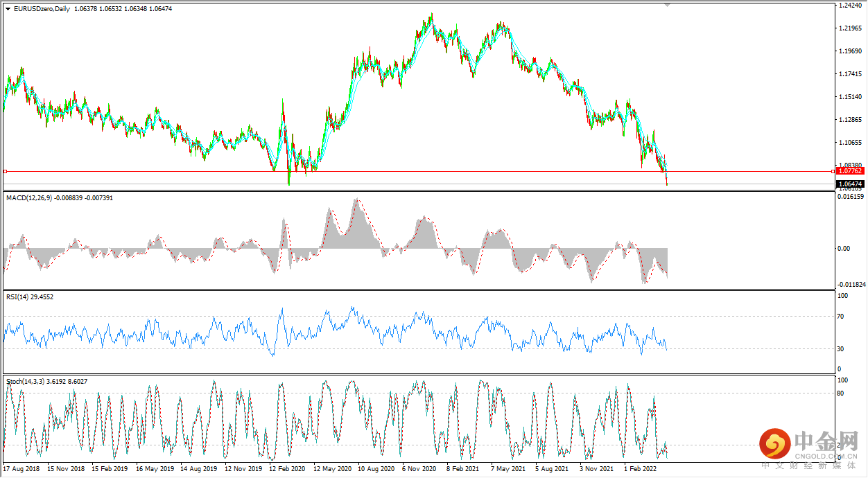Screen dimensions: 868x478
Task: Click the 12 Feb 2020 date label
Action: tap(287, 468)
